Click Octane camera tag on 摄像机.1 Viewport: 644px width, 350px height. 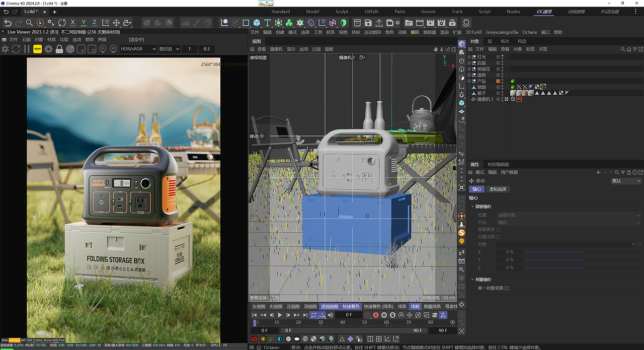[x=519, y=99]
